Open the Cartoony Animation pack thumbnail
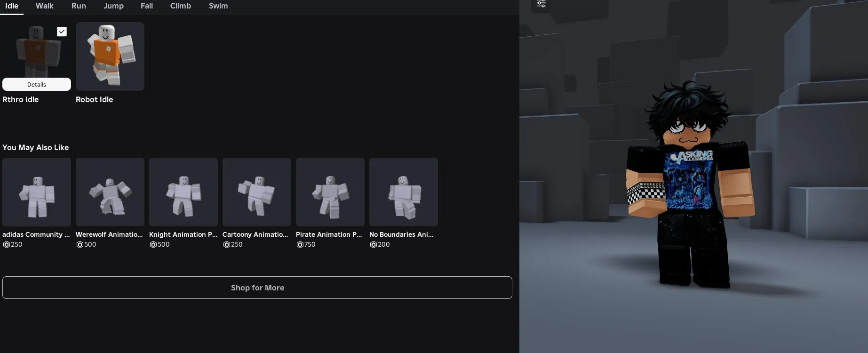 pos(257,192)
